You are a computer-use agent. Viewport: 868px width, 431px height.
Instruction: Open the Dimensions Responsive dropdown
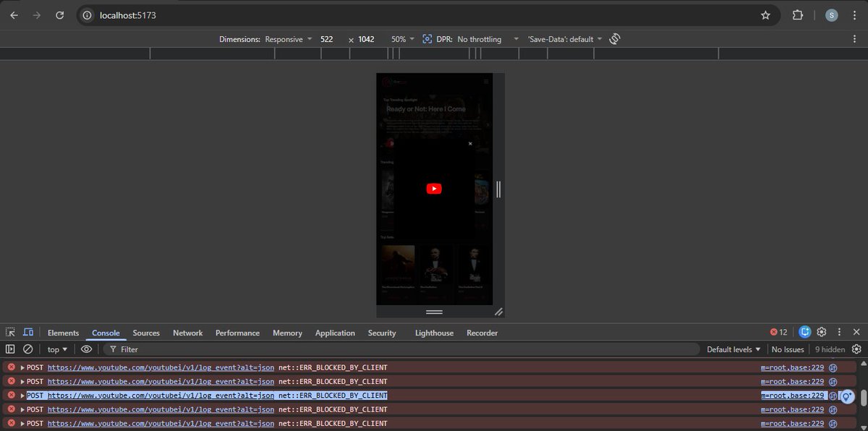[x=289, y=39]
